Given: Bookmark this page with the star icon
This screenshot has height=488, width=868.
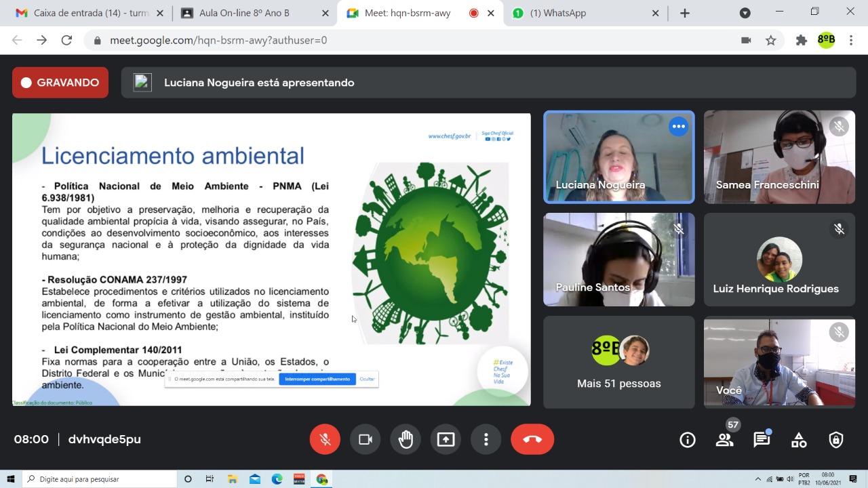Looking at the screenshot, I should [x=771, y=40].
